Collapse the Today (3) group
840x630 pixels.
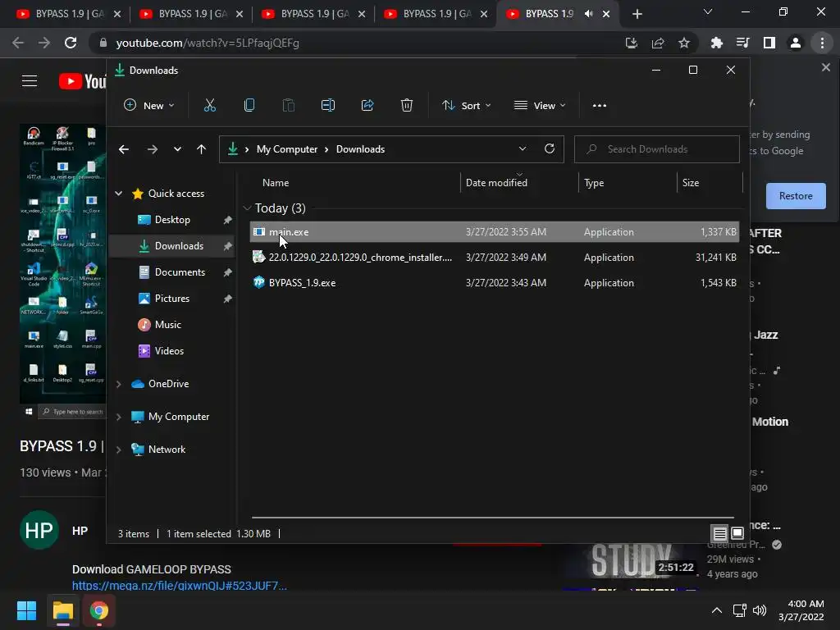(x=247, y=208)
